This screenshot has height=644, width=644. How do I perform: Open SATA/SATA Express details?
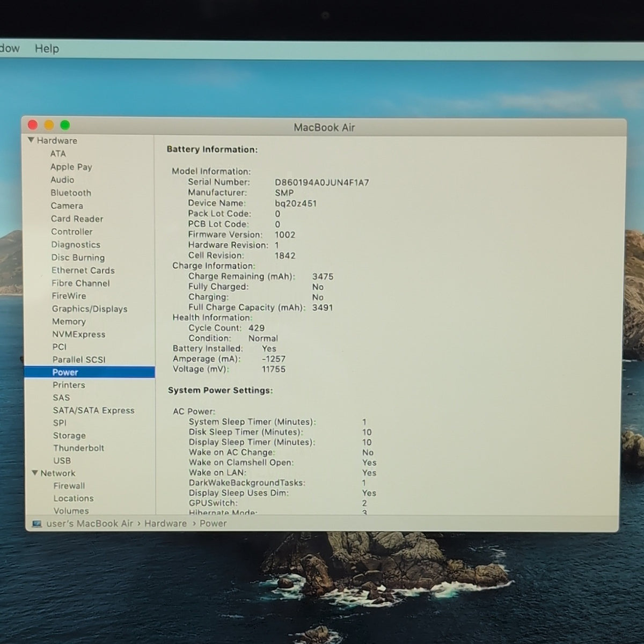(x=93, y=411)
